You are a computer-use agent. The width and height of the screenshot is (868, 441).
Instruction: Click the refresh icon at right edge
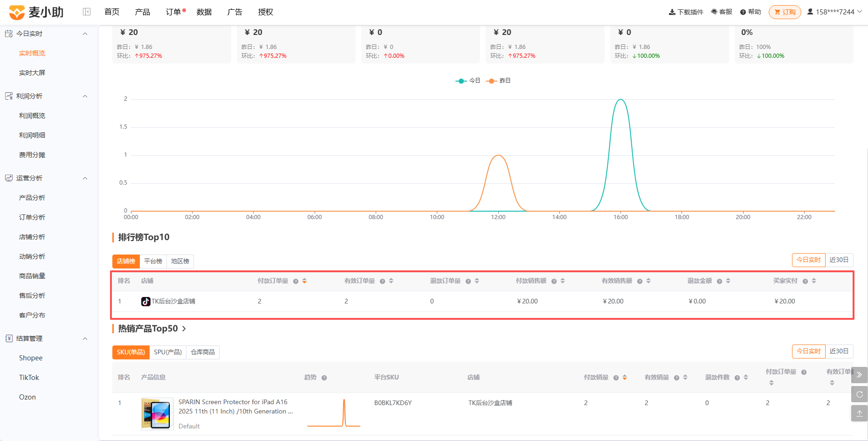click(859, 394)
